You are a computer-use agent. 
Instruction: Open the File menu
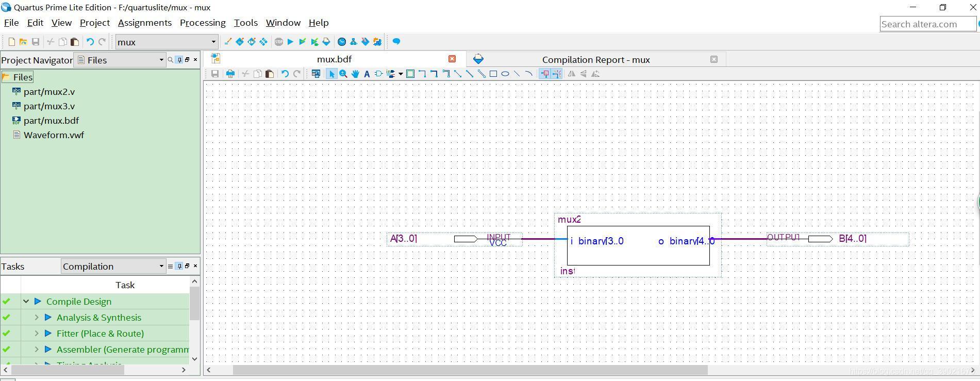[x=11, y=23]
